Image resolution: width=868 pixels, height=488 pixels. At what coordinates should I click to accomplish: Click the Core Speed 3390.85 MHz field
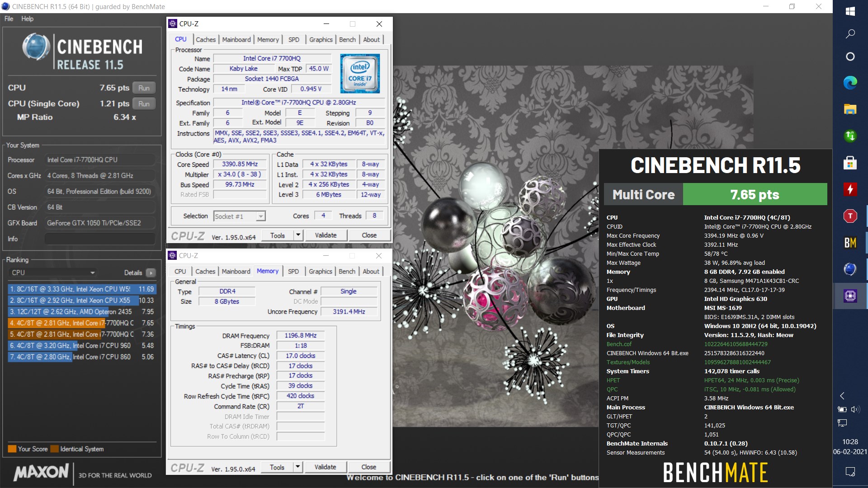pos(240,164)
